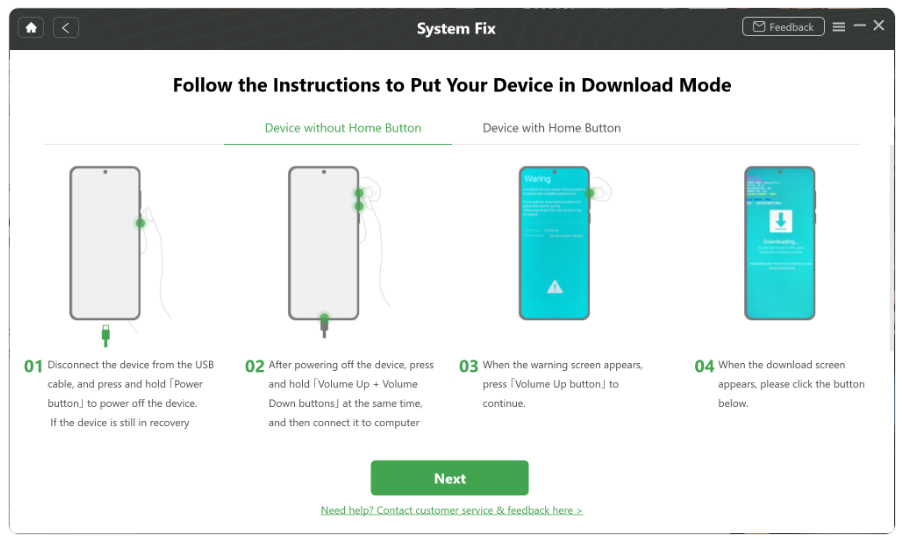905x539 pixels.
Task: Open the hamburger menu icon
Action: [x=839, y=27]
